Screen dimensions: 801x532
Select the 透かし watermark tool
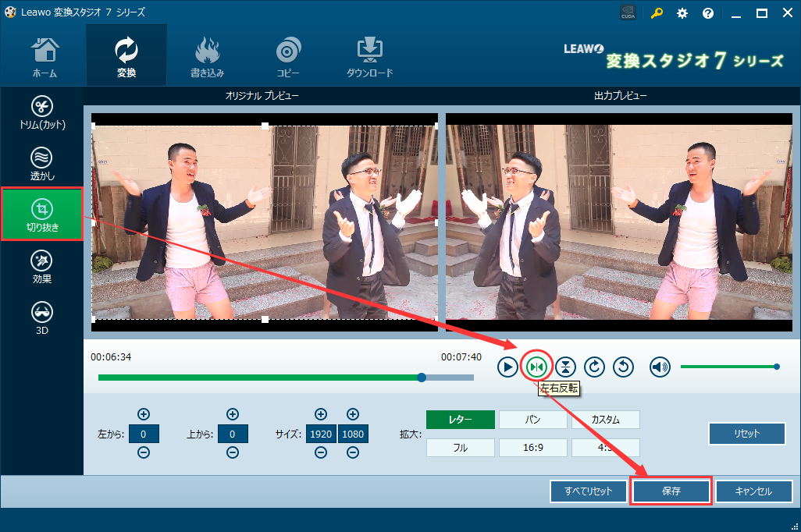point(41,164)
